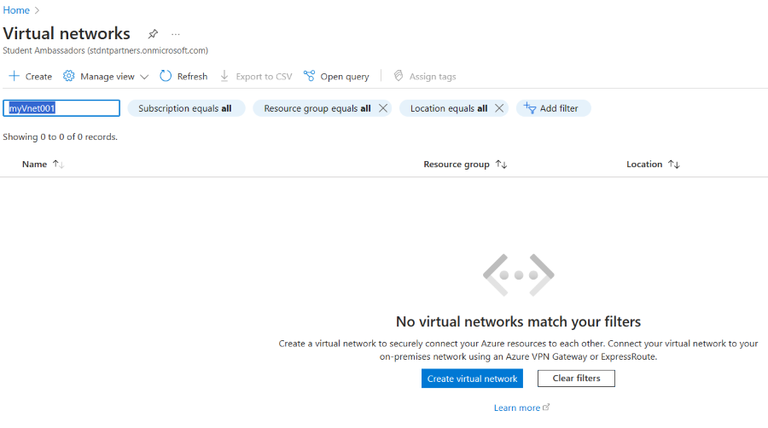Click the Student Ambassadors directory subtitle
Image resolution: width=768 pixels, height=428 pixels.
pyautogui.click(x=105, y=50)
